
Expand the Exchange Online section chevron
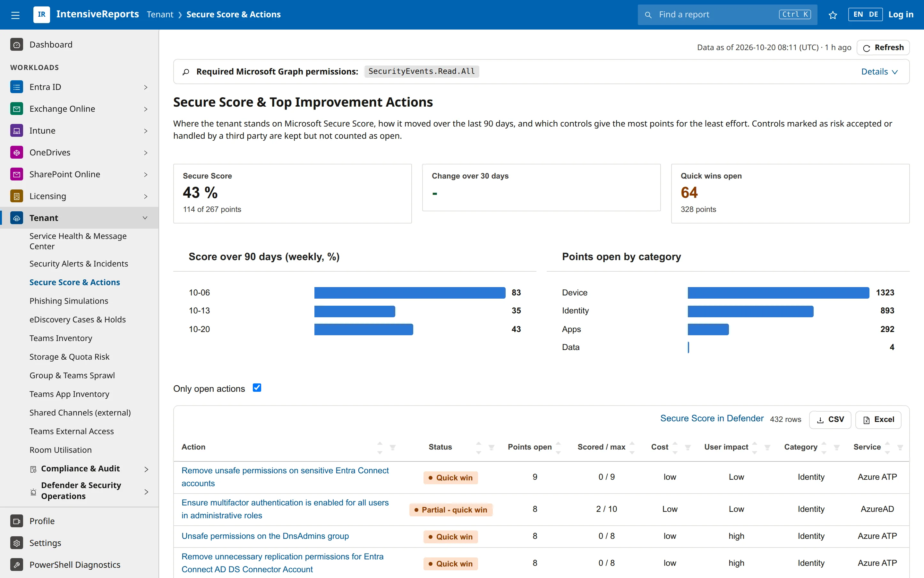click(x=145, y=109)
